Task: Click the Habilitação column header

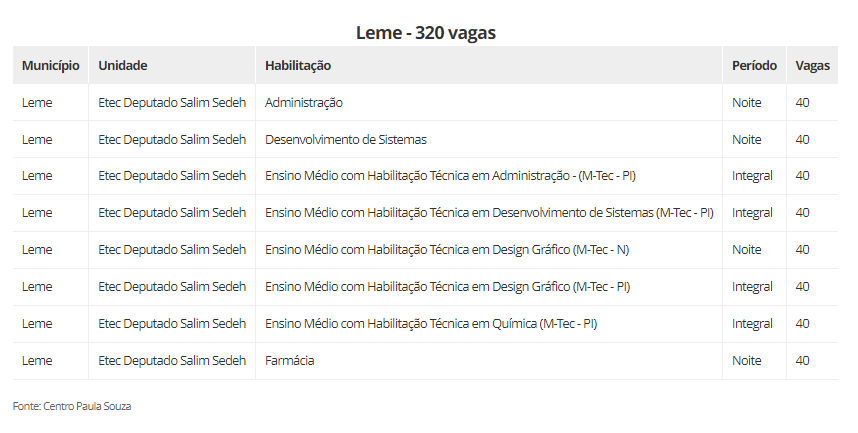Action: pyautogui.click(x=298, y=65)
